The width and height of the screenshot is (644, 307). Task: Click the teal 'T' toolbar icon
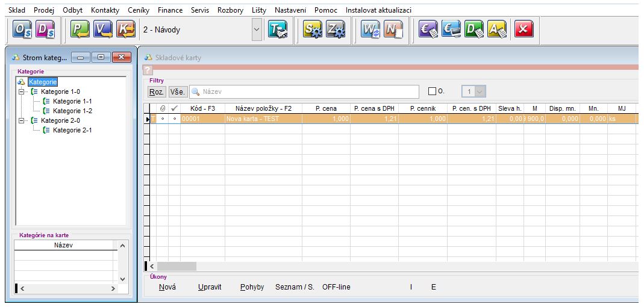[x=278, y=29]
